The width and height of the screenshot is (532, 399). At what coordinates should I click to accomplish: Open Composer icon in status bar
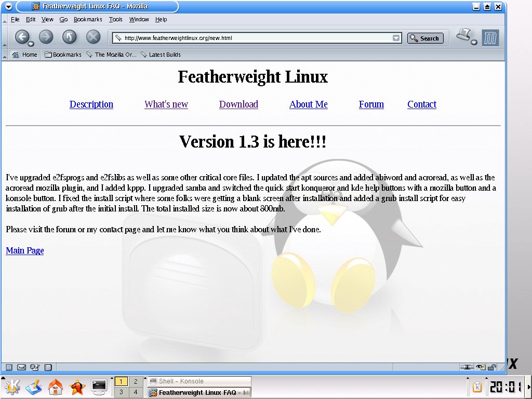click(x=35, y=367)
